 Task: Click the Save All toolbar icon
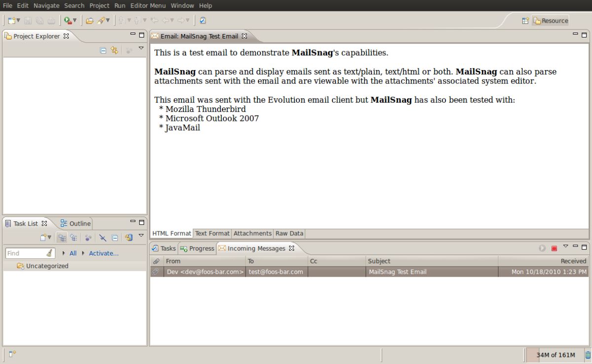39,21
